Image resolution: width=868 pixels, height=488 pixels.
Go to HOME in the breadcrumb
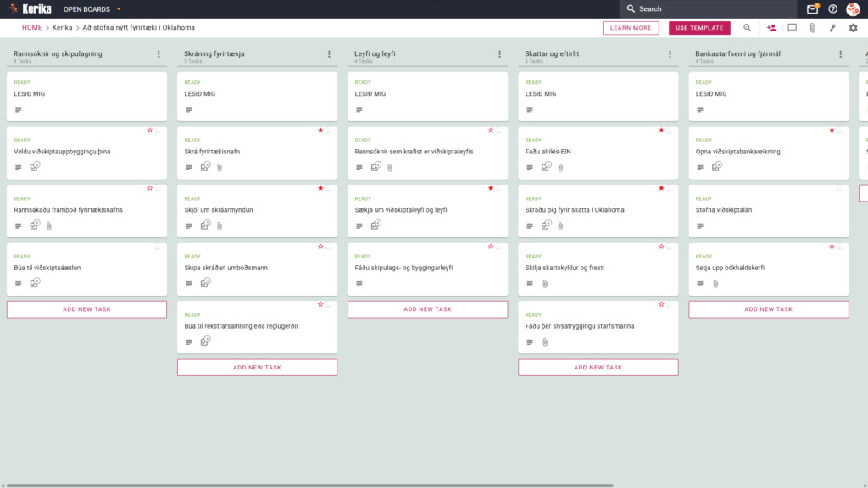[31, 28]
